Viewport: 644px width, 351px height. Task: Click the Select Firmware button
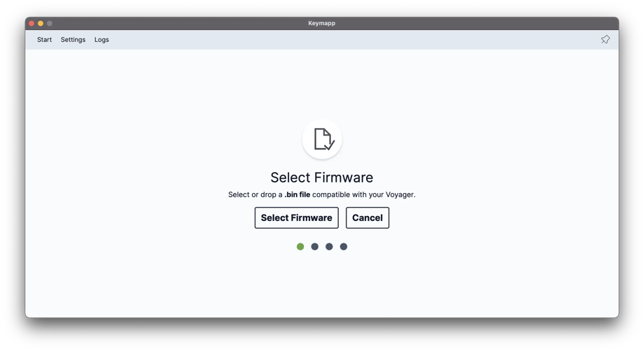click(297, 217)
